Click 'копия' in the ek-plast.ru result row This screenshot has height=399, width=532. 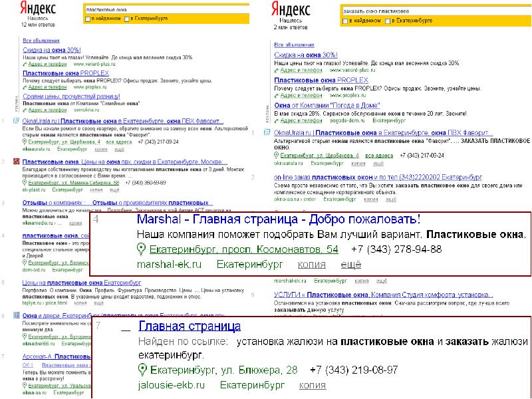click(96, 190)
